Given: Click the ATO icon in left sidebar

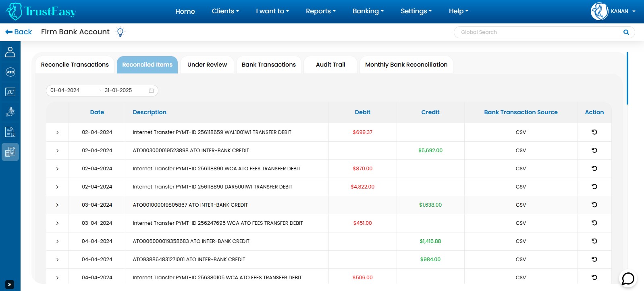Looking at the screenshot, I should (x=10, y=72).
